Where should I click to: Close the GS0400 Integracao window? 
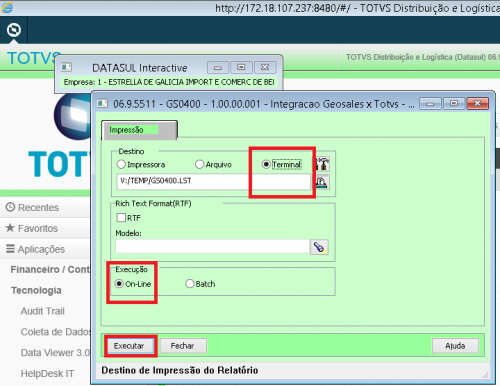[478, 104]
